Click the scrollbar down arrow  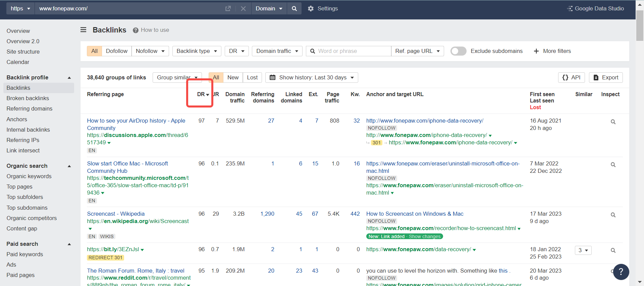640,282
